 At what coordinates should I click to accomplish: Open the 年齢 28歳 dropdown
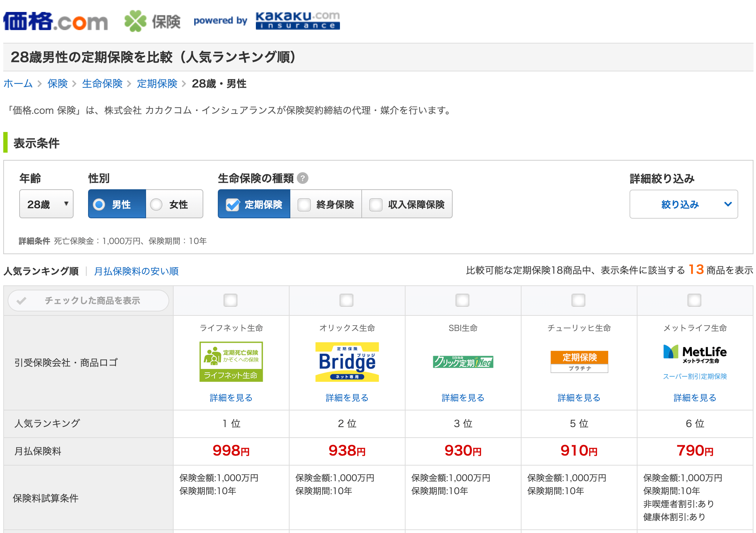click(46, 204)
